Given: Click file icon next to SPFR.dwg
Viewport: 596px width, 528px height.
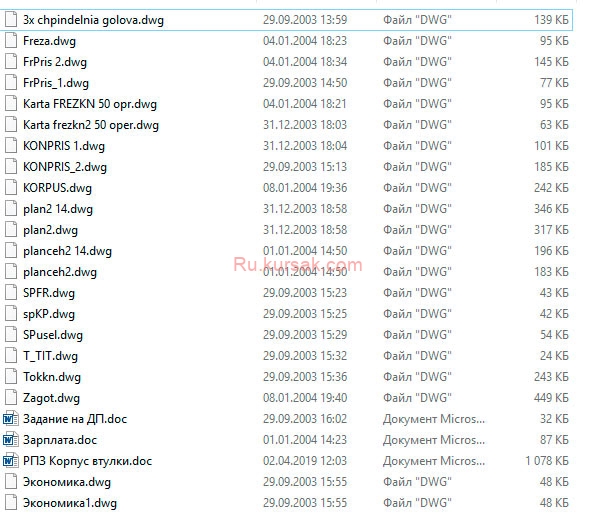Looking at the screenshot, I should (11, 292).
